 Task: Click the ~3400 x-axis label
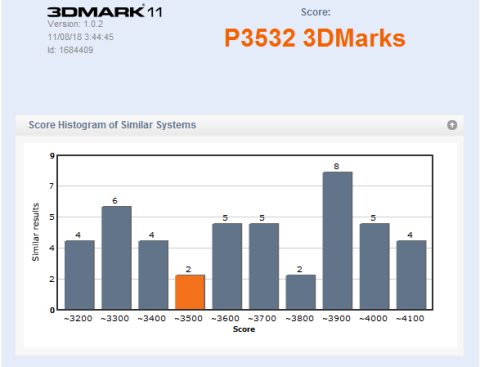tap(152, 319)
